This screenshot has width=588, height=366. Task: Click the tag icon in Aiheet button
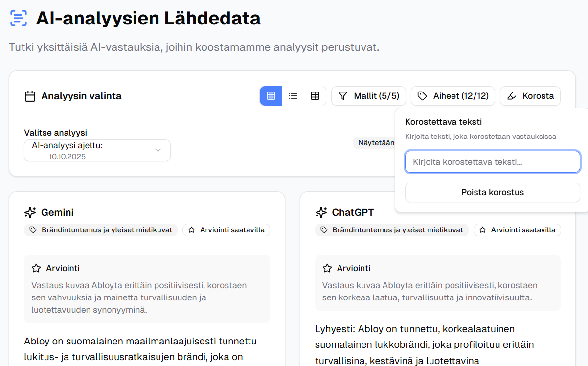pyautogui.click(x=422, y=96)
